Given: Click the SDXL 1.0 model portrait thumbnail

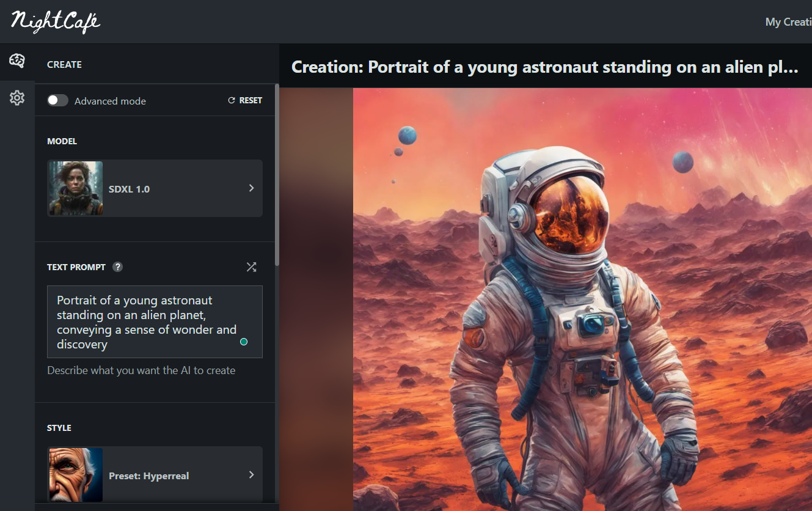Looking at the screenshot, I should (x=76, y=188).
